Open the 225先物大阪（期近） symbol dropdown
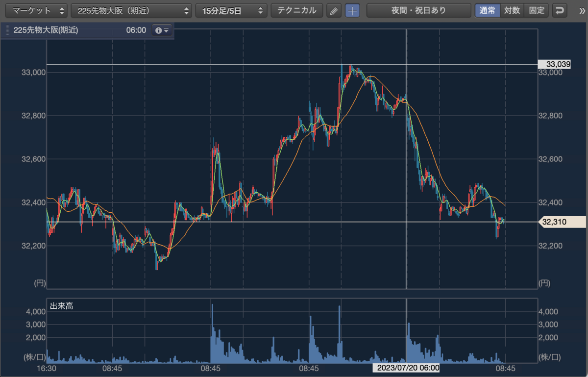Viewport: 588px width, 377px height. (x=131, y=10)
